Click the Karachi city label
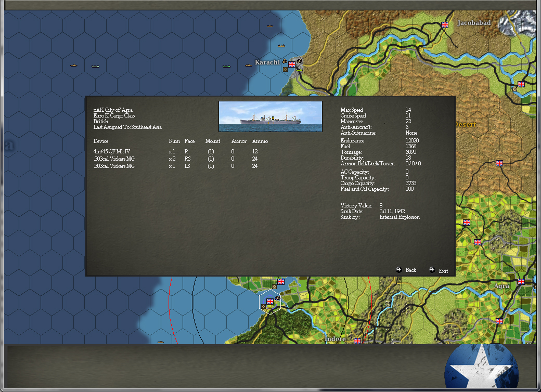The height and width of the screenshot is (392, 541). coord(267,62)
